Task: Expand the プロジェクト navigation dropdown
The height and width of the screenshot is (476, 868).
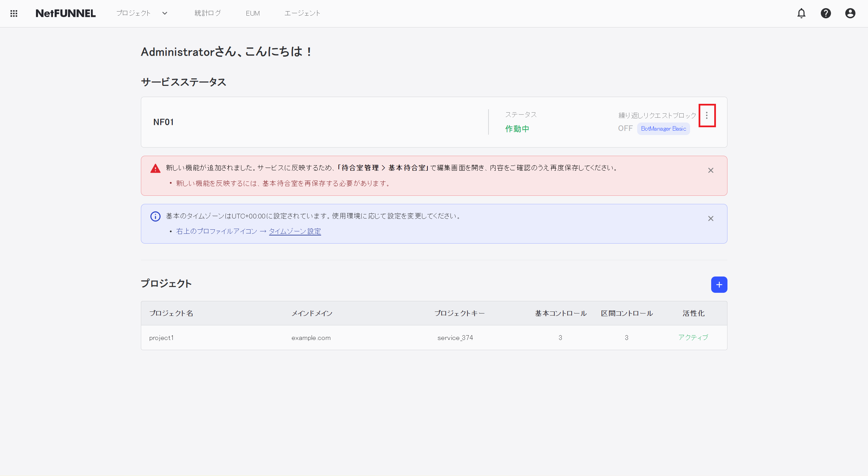Action: tap(165, 13)
